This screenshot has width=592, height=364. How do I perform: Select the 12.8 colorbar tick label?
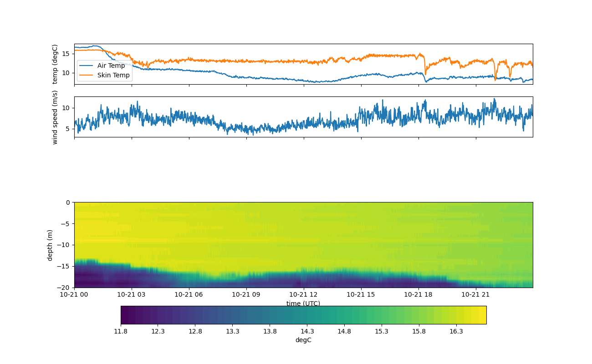pyautogui.click(x=195, y=331)
